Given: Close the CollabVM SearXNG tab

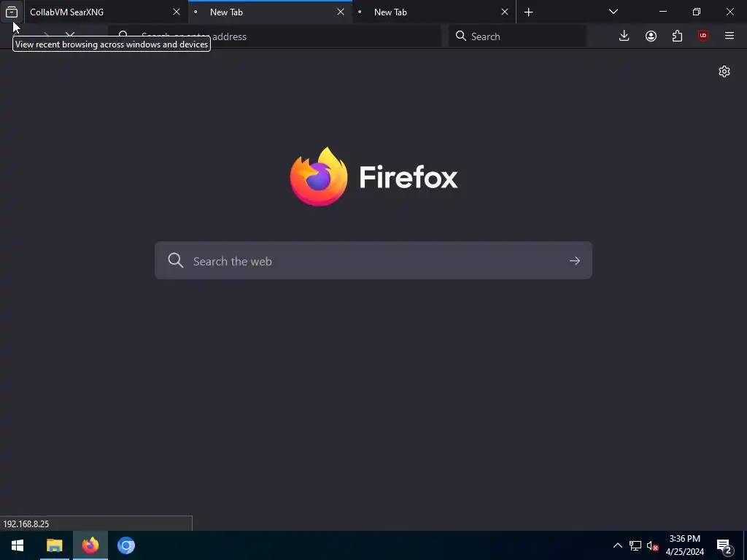Looking at the screenshot, I should (177, 12).
